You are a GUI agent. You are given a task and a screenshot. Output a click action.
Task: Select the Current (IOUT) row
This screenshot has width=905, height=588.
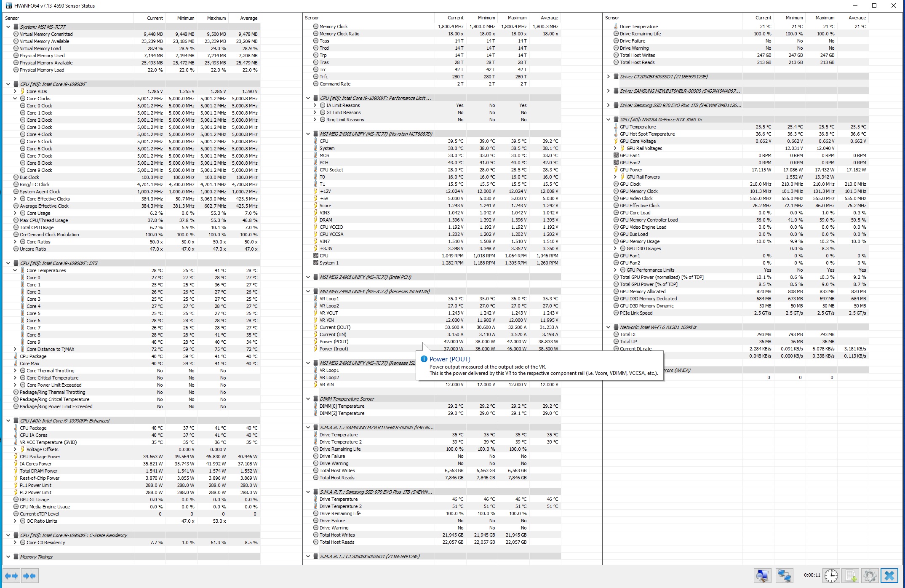[432, 327]
